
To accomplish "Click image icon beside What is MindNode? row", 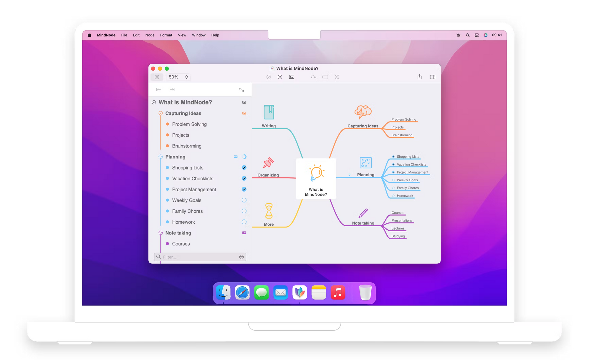I will click(x=244, y=102).
